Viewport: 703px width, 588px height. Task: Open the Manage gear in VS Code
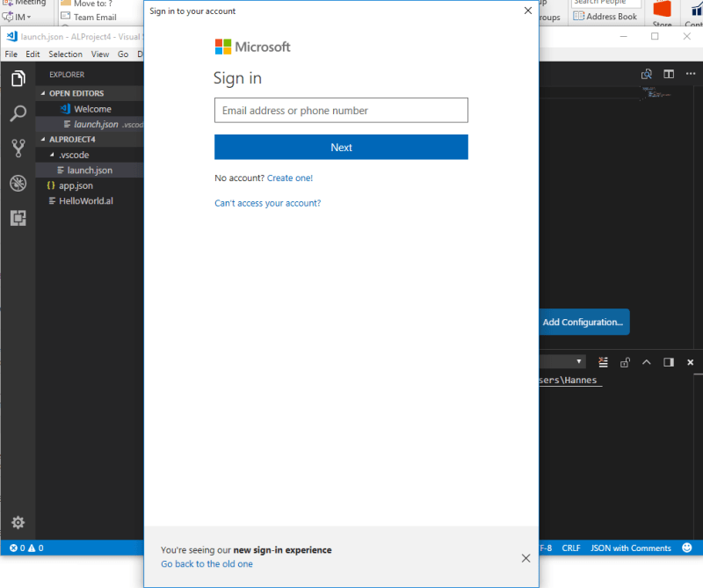point(18,522)
